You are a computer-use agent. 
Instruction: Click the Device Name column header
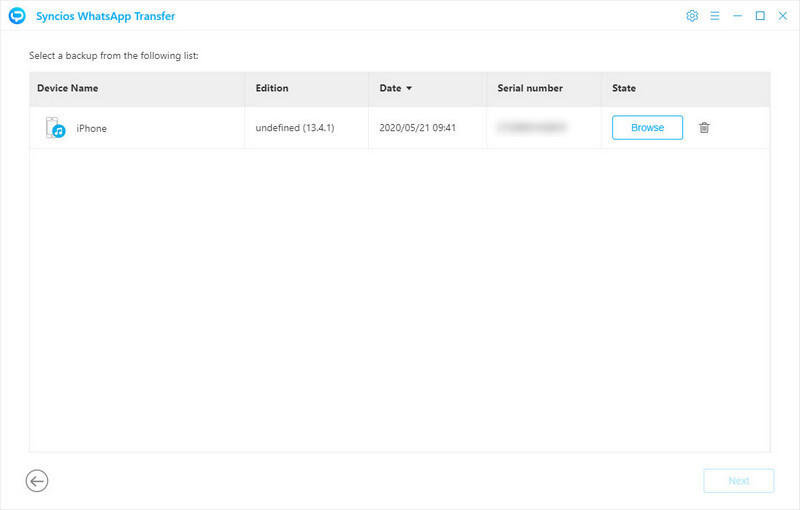(68, 89)
